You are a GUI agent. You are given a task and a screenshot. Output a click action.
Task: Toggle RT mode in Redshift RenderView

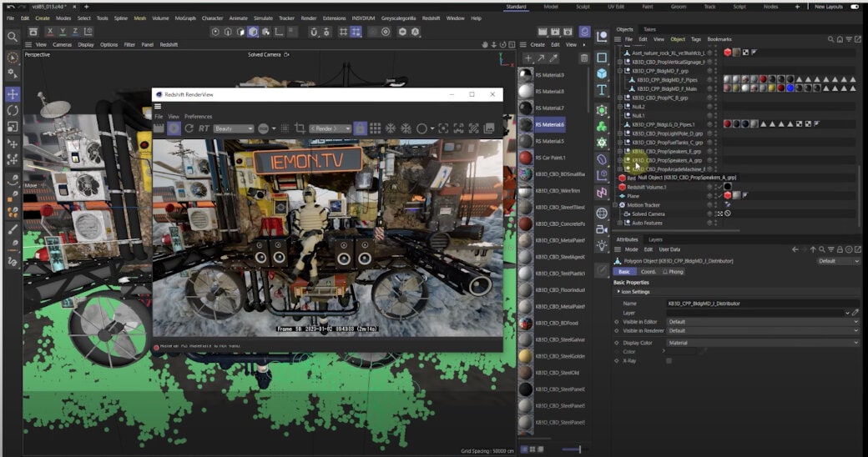point(204,128)
